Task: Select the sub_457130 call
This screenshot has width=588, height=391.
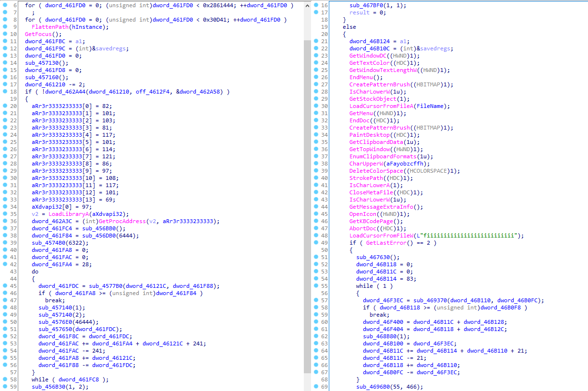Action: tap(42, 63)
